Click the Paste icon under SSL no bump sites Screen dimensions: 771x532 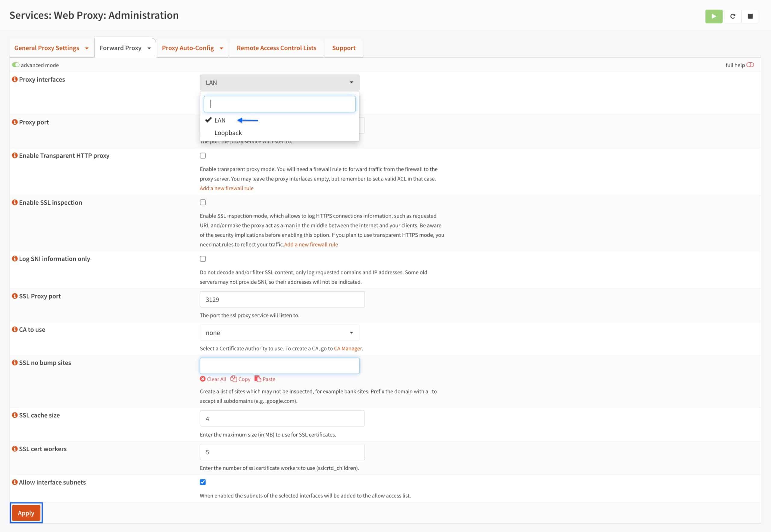point(257,379)
